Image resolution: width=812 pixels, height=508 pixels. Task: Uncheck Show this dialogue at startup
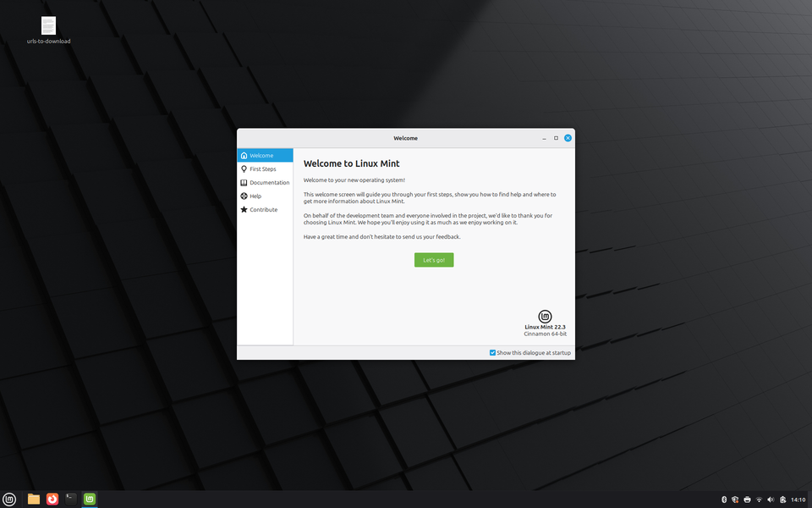click(x=492, y=352)
